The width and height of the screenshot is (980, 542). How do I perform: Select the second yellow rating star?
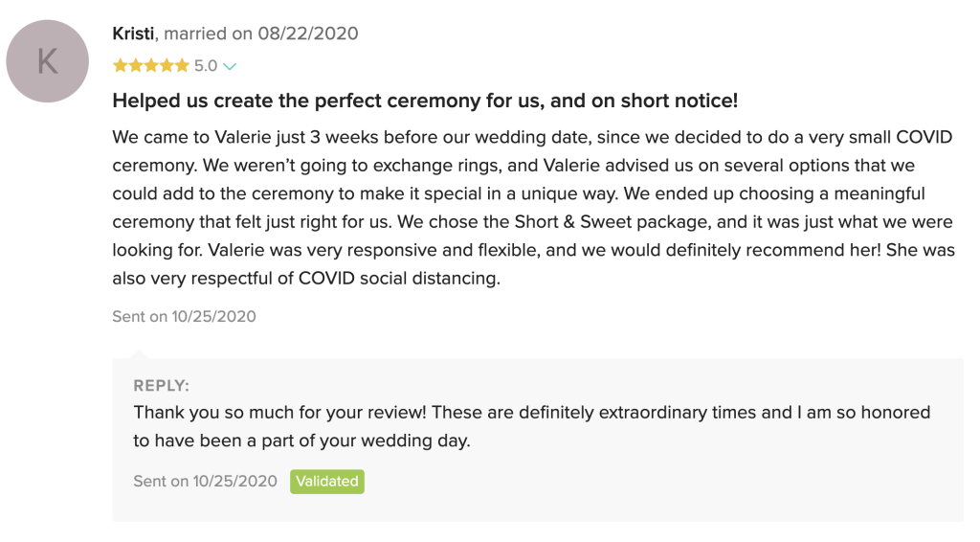click(135, 66)
